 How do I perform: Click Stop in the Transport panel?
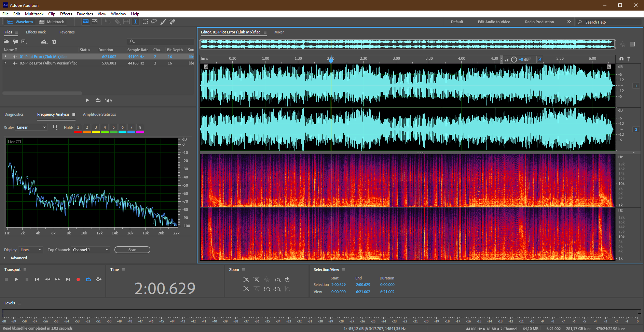(6, 279)
